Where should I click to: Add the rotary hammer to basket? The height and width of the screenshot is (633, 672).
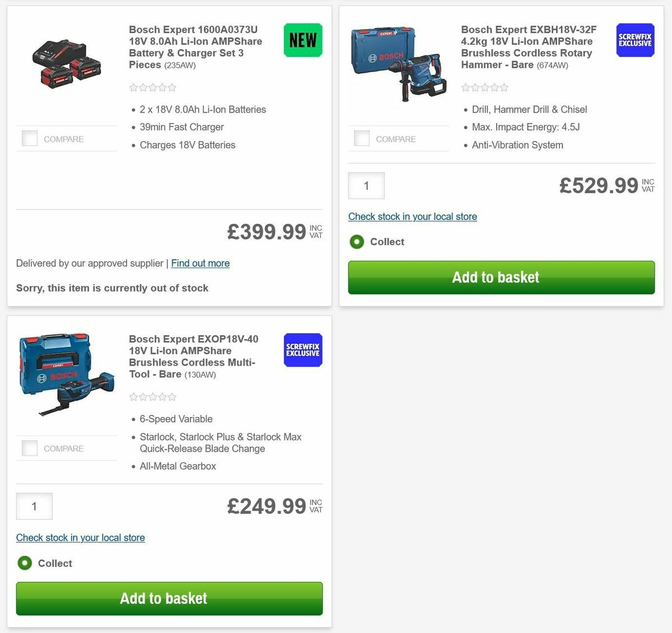[x=501, y=277]
